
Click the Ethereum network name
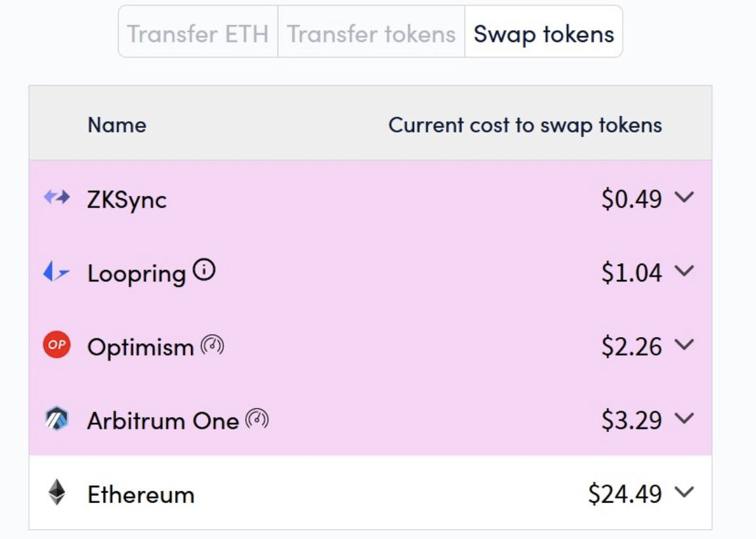[x=141, y=494]
